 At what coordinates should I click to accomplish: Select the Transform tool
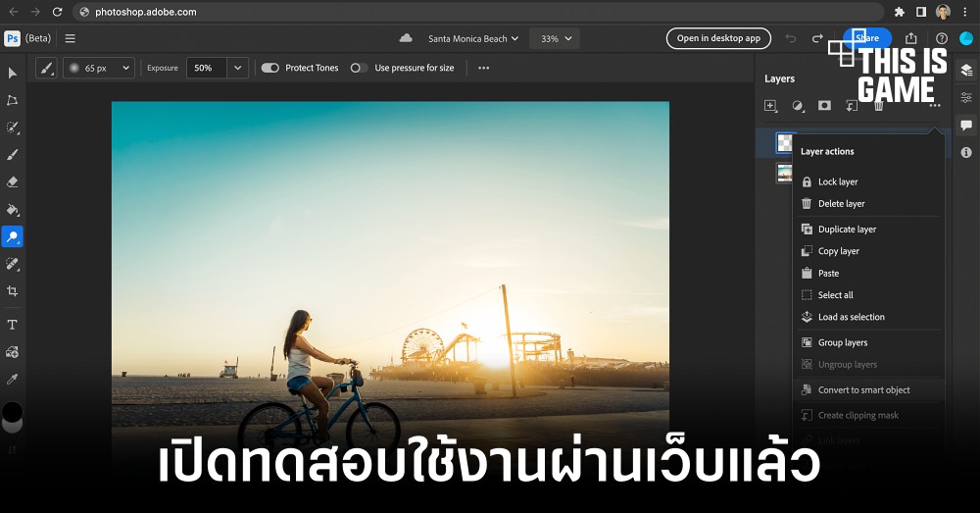coord(13,100)
